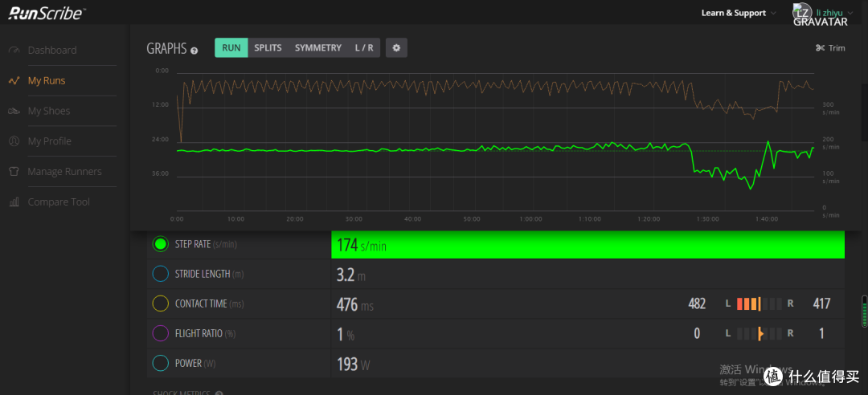Viewport: 868px width, 395px height.
Task: Open My Profile page
Action: tap(49, 141)
